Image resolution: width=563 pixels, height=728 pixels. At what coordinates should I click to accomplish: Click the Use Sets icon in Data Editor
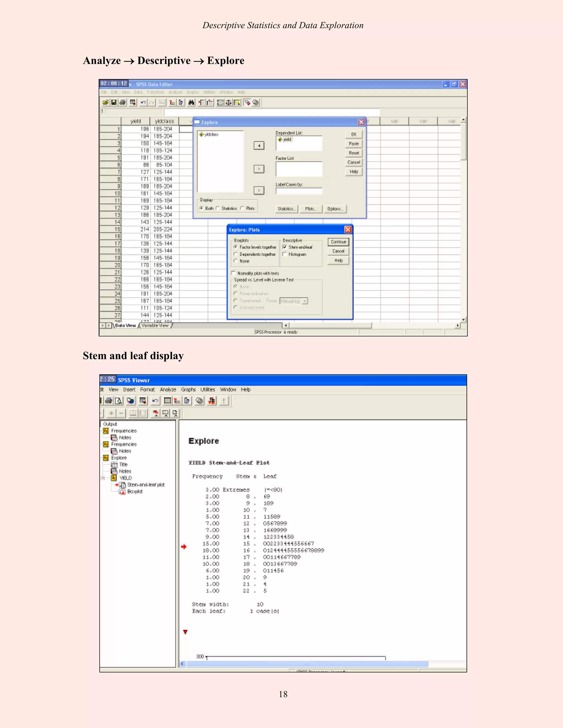coord(256,103)
